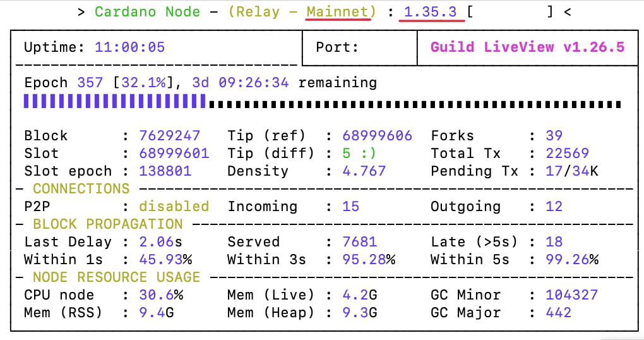Click the Mem (Heap) value '9.3G'
This screenshot has width=644, height=340.
pos(360,312)
